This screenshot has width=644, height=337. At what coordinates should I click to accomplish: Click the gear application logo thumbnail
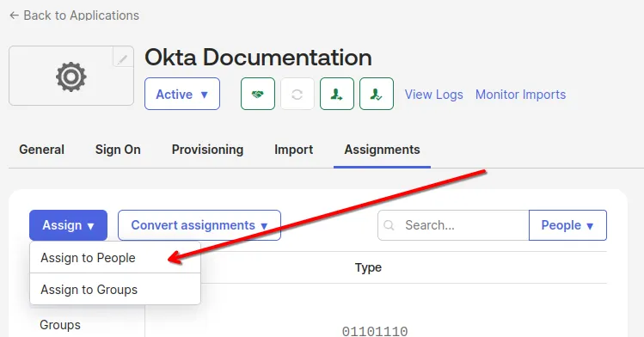point(71,76)
